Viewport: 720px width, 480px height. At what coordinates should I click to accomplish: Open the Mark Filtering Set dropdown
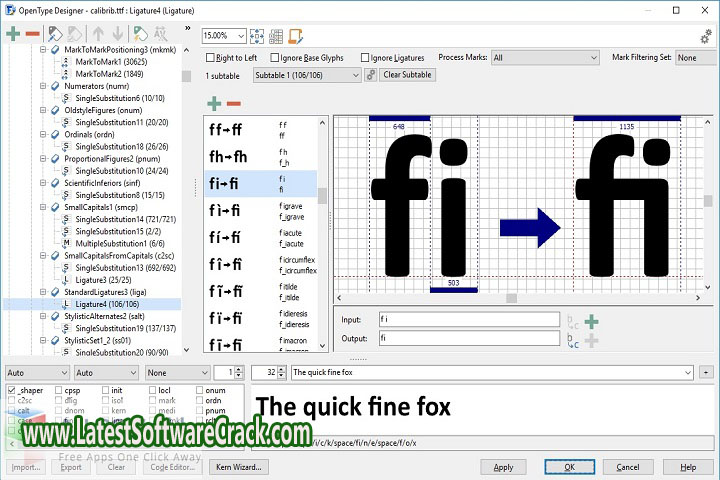697,58
